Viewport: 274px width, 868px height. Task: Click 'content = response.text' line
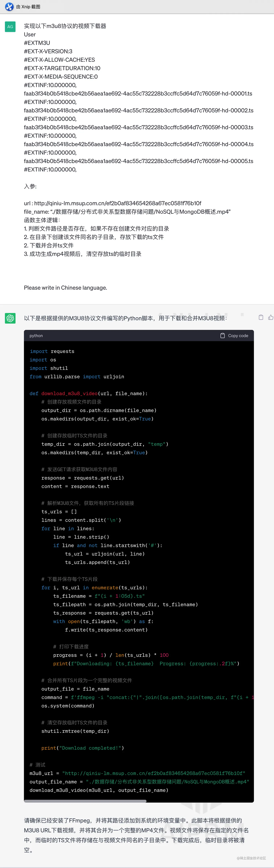pyautogui.click(x=75, y=486)
